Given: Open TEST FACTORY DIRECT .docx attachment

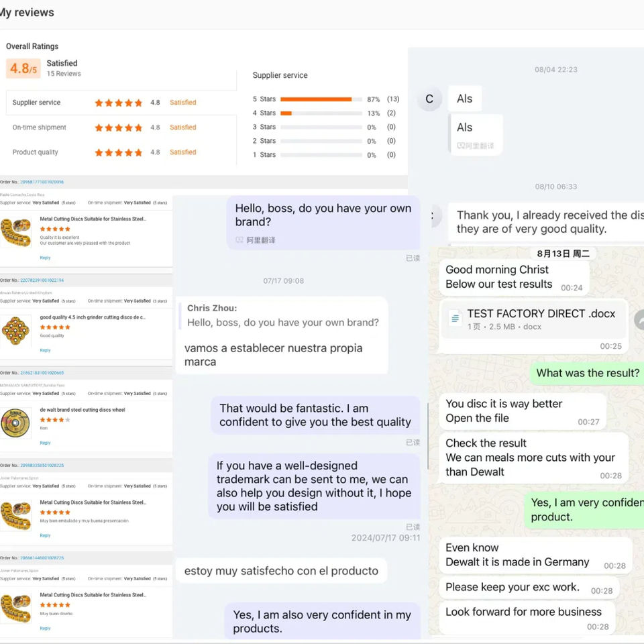Looking at the screenshot, I should click(541, 314).
